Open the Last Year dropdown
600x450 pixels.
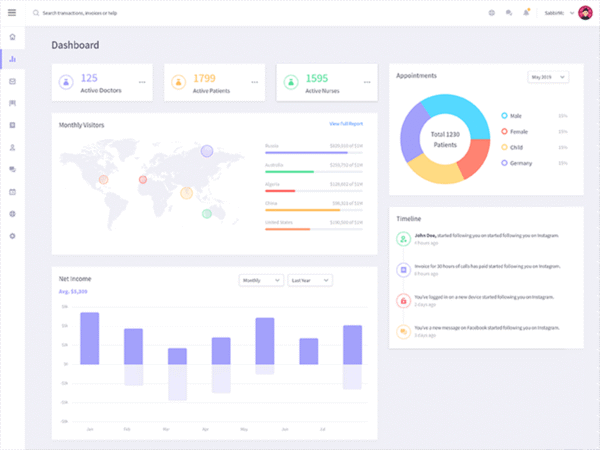point(310,281)
